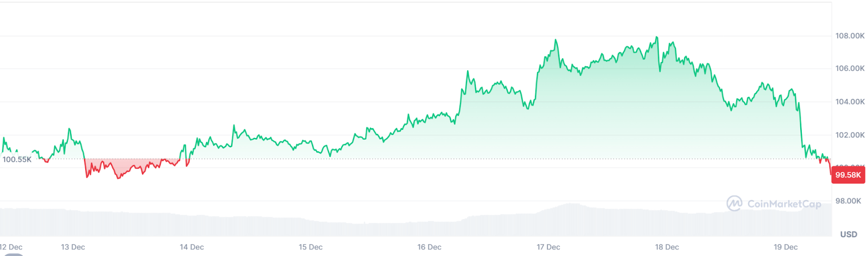Jump to the 18 Dec date marker

coord(667,247)
